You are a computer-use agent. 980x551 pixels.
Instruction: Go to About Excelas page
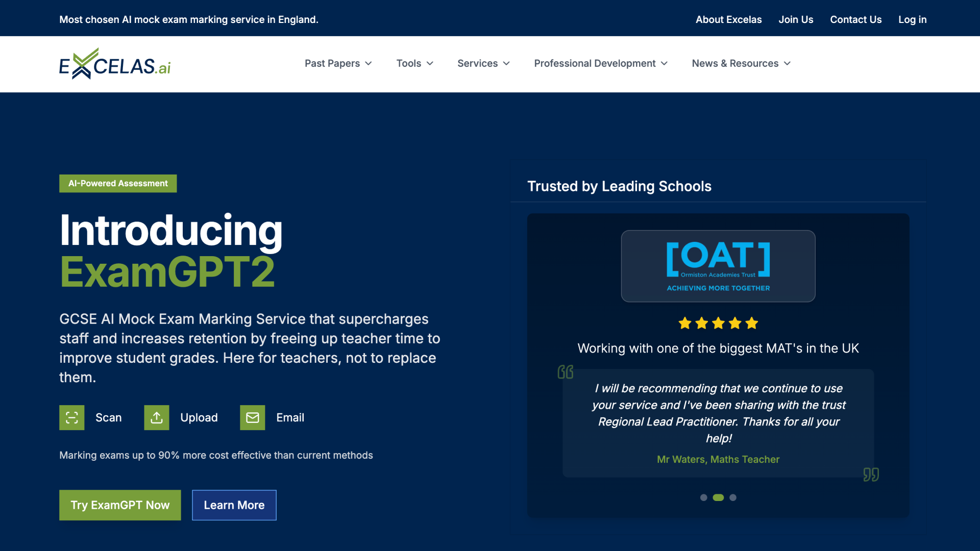click(x=728, y=19)
